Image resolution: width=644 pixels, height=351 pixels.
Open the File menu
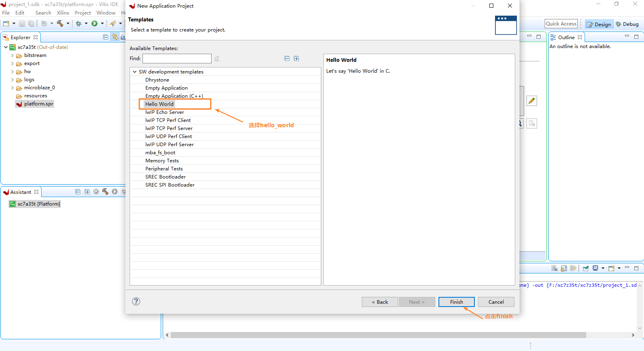click(6, 13)
